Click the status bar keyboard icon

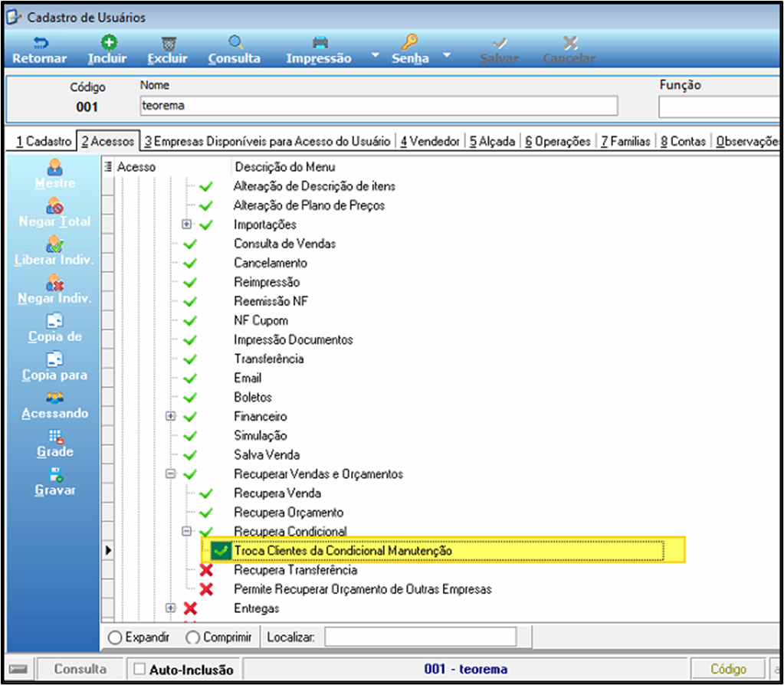click(18, 669)
